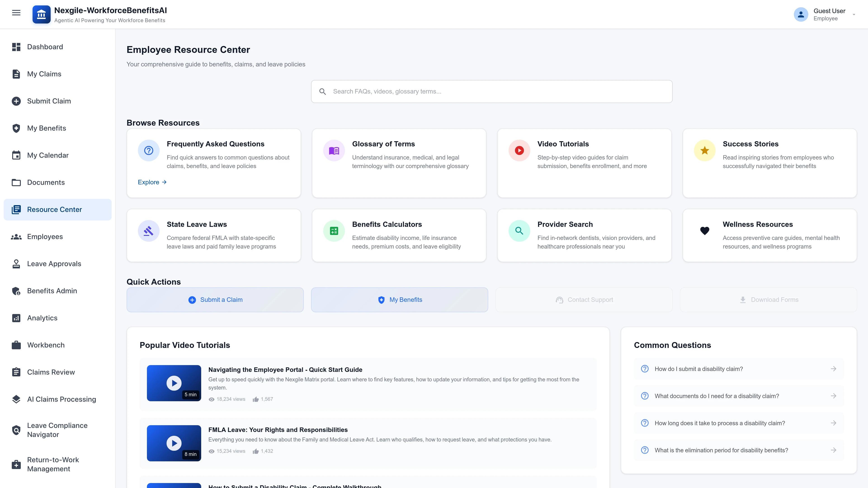Click the Glossary of Terms book icon
Image resolution: width=868 pixels, height=488 pixels.
coord(334,150)
